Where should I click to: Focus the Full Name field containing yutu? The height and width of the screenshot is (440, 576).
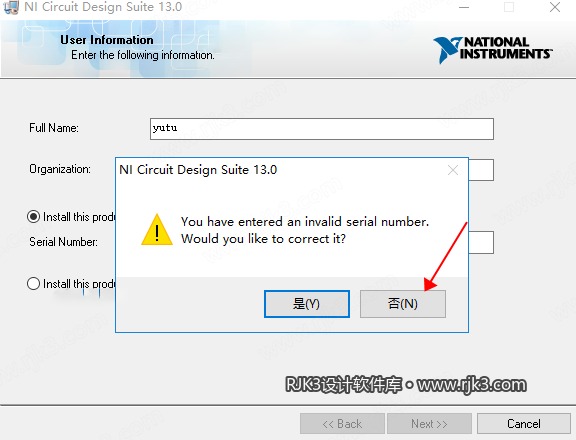(322, 129)
